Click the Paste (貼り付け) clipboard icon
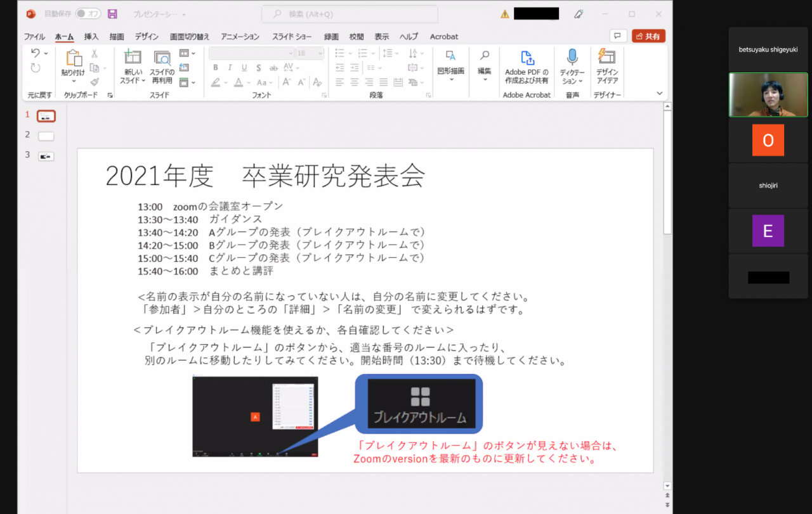The image size is (812, 514). (x=74, y=59)
